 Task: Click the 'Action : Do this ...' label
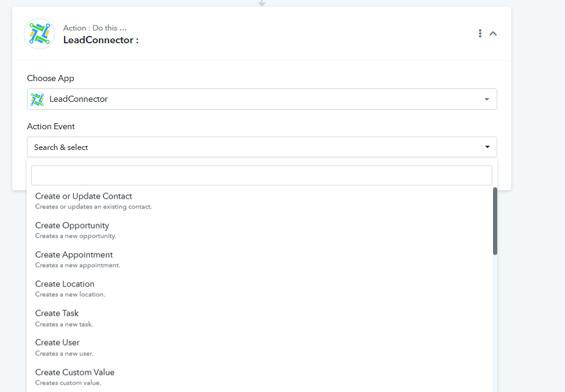95,27
